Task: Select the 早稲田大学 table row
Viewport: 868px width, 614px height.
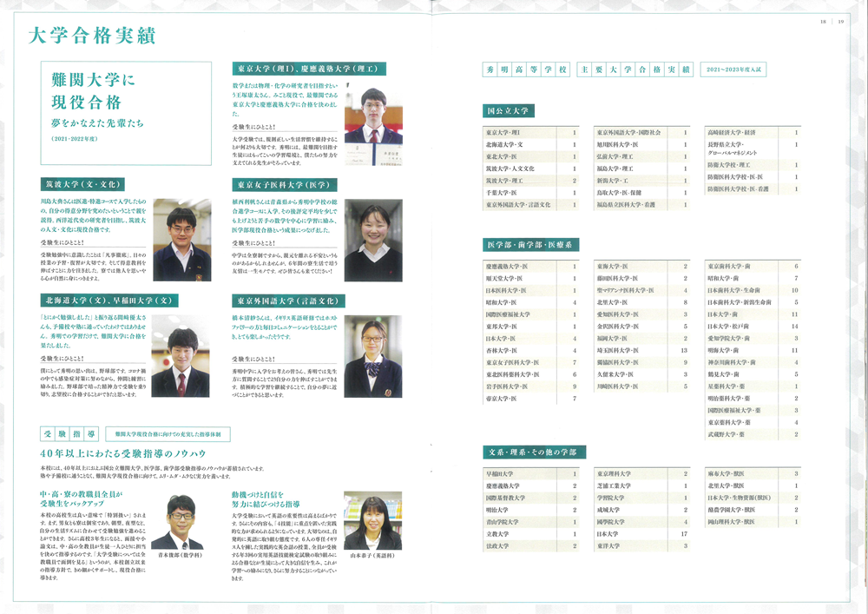Action: click(x=531, y=474)
